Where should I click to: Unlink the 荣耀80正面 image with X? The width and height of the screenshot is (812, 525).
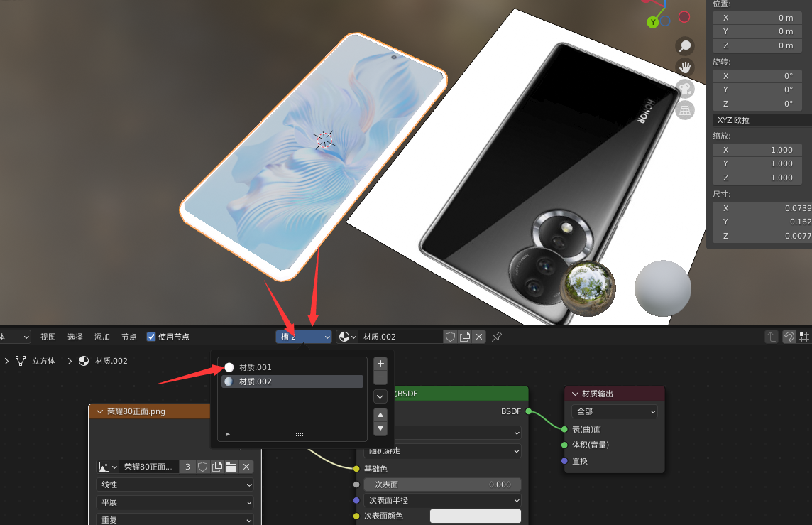246,467
